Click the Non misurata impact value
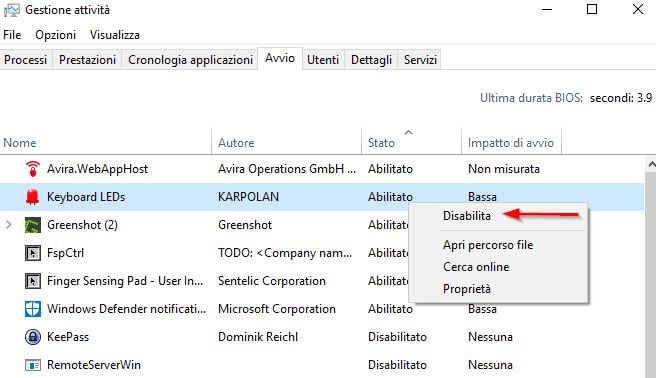 504,169
